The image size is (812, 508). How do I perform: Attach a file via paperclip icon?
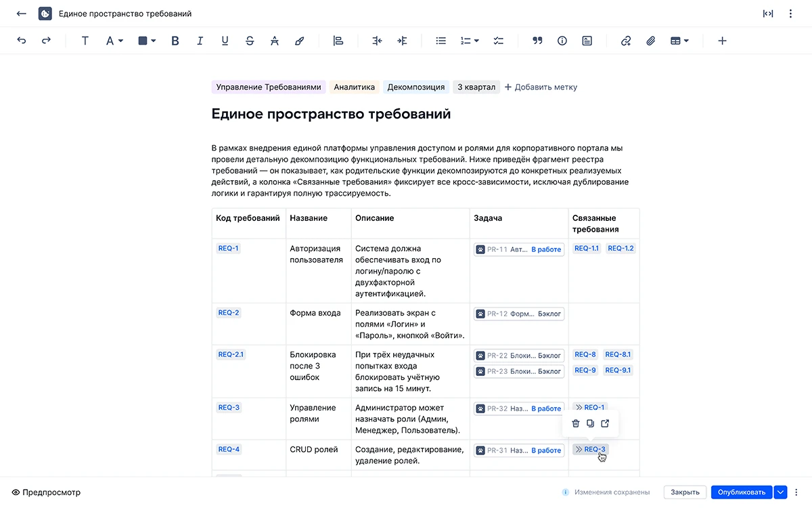pyautogui.click(x=651, y=41)
